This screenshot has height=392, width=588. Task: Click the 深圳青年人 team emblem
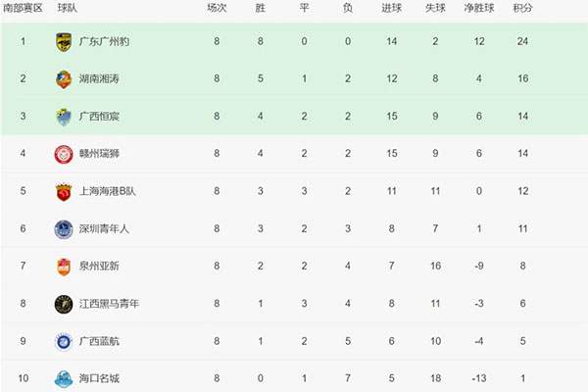[64, 228]
